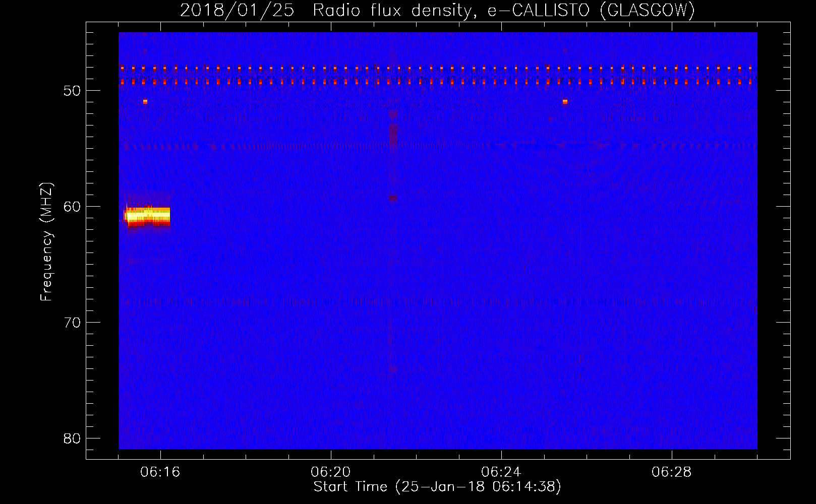Click the 06:20 time tick label

coord(331,472)
